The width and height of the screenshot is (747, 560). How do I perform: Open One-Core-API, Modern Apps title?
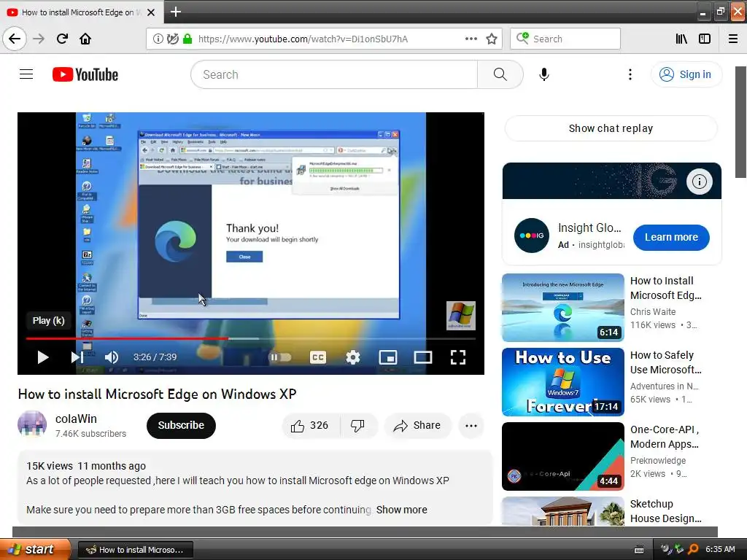click(665, 437)
